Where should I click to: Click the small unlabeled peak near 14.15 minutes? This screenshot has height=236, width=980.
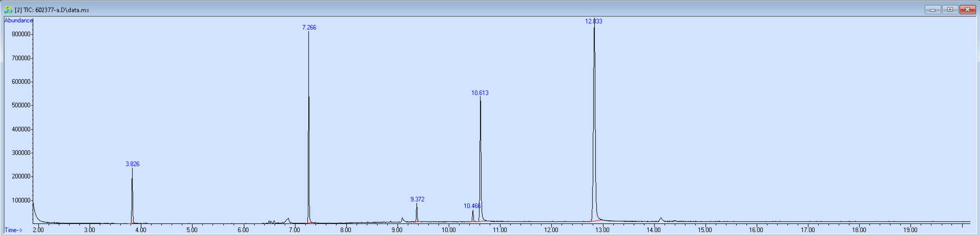pyautogui.click(x=661, y=220)
